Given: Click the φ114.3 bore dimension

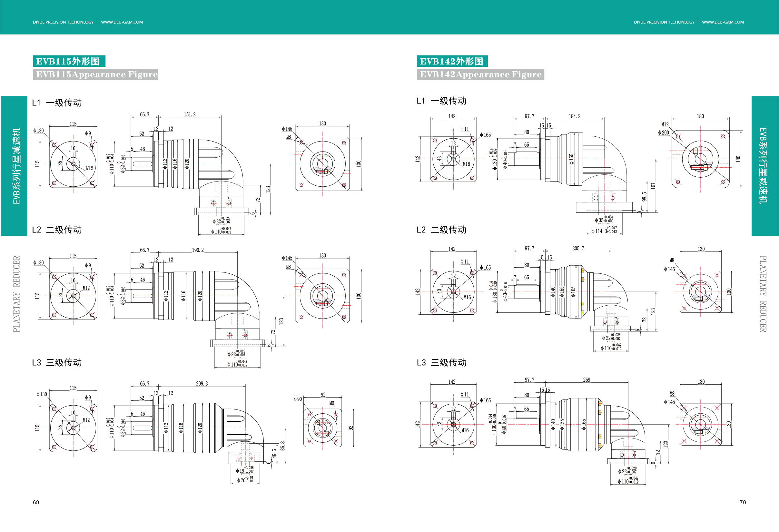Looking at the screenshot, I should [604, 230].
